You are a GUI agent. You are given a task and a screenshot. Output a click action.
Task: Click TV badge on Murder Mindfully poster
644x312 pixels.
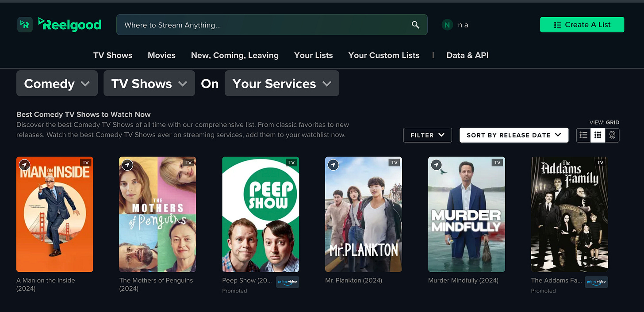click(x=498, y=163)
